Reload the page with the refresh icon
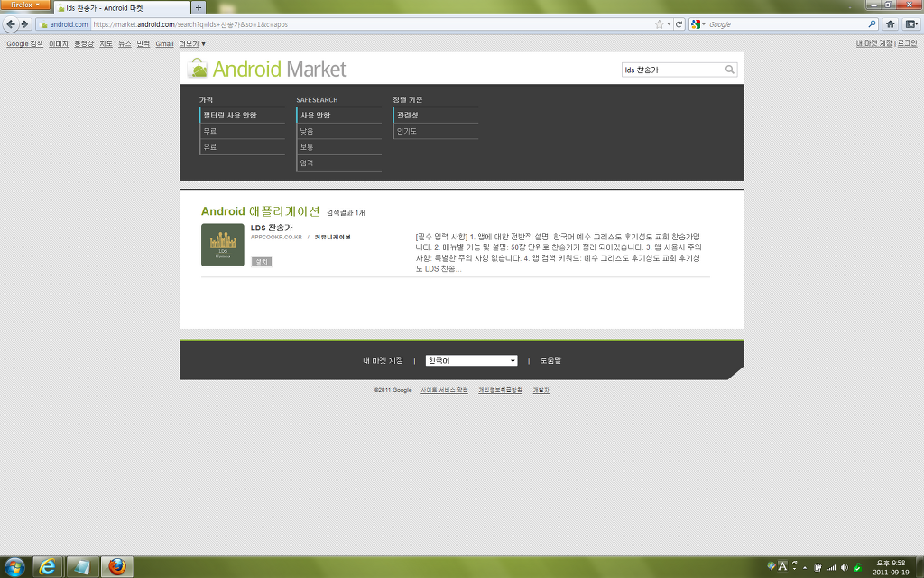Screen dimensions: 924x578 [x=679, y=24]
